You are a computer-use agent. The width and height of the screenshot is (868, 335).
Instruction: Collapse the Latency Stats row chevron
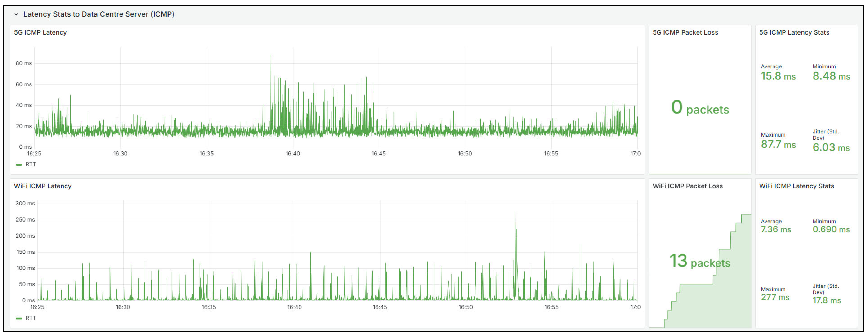click(x=16, y=14)
